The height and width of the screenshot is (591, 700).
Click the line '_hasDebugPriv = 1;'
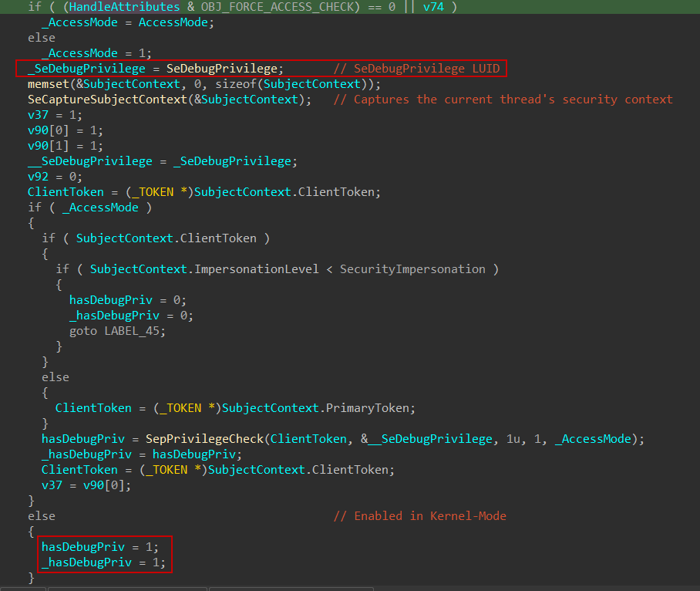[x=103, y=562]
